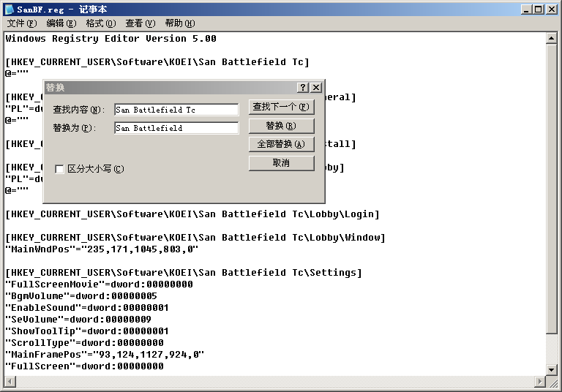Minimize the Notepad window

[526, 10]
